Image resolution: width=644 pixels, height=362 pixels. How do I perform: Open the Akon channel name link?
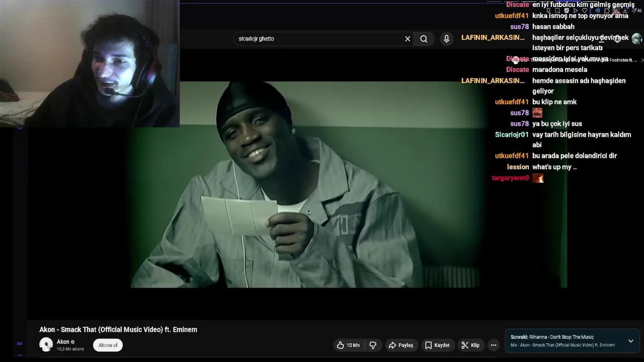click(63, 342)
